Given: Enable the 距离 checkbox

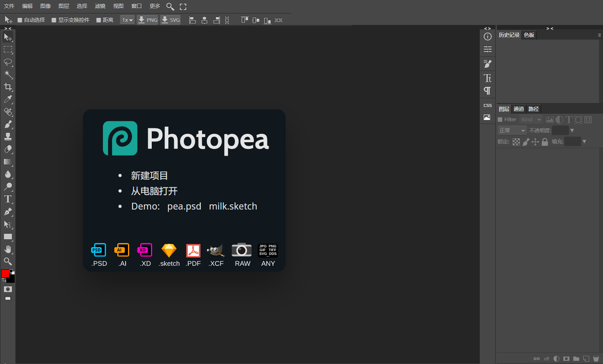Looking at the screenshot, I should point(99,20).
